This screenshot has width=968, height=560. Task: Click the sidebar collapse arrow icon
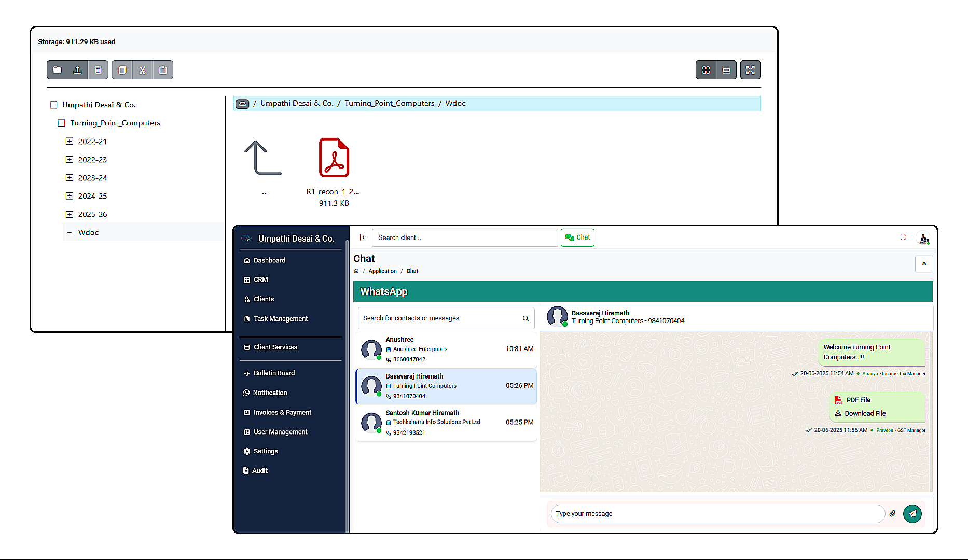point(363,237)
